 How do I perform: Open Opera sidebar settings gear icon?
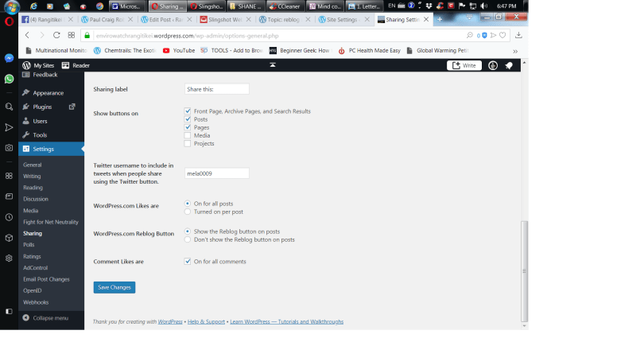[x=9, y=258]
